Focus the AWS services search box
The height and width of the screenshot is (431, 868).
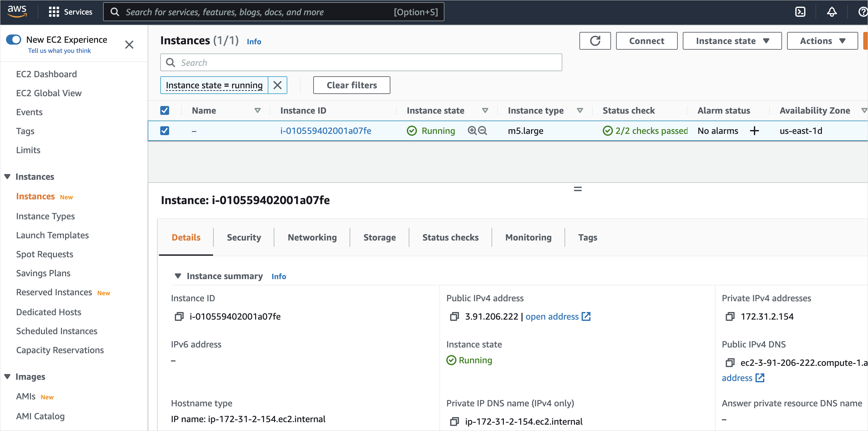(273, 12)
